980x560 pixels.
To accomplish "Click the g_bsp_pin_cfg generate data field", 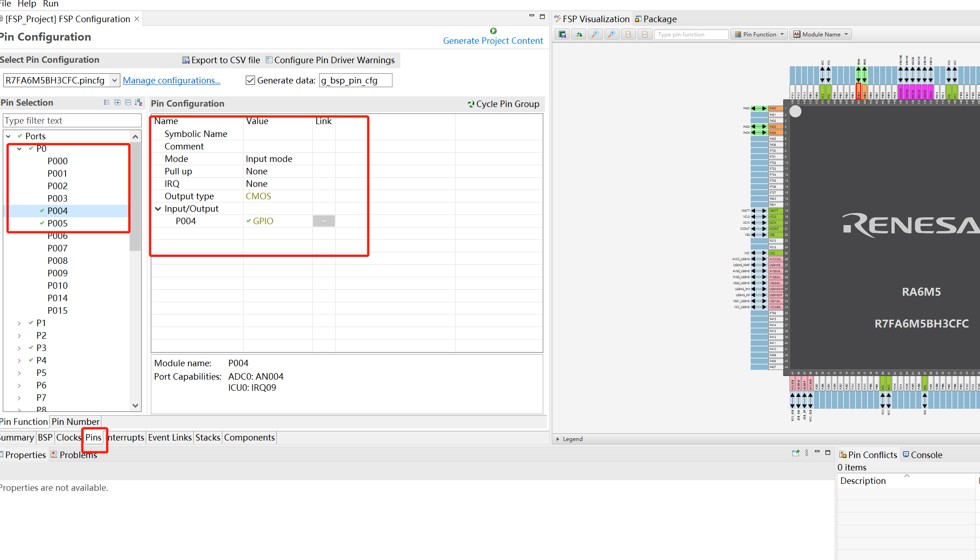I will pos(356,80).
